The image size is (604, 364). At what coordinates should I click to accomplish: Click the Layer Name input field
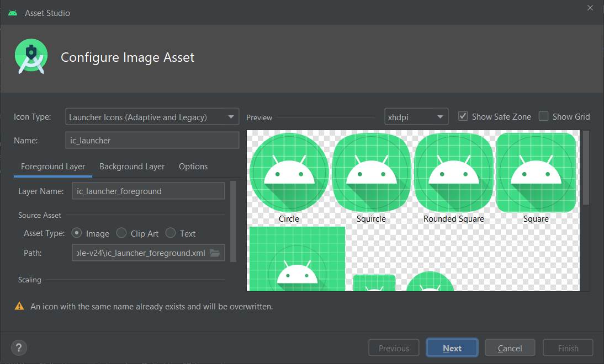pyautogui.click(x=149, y=191)
